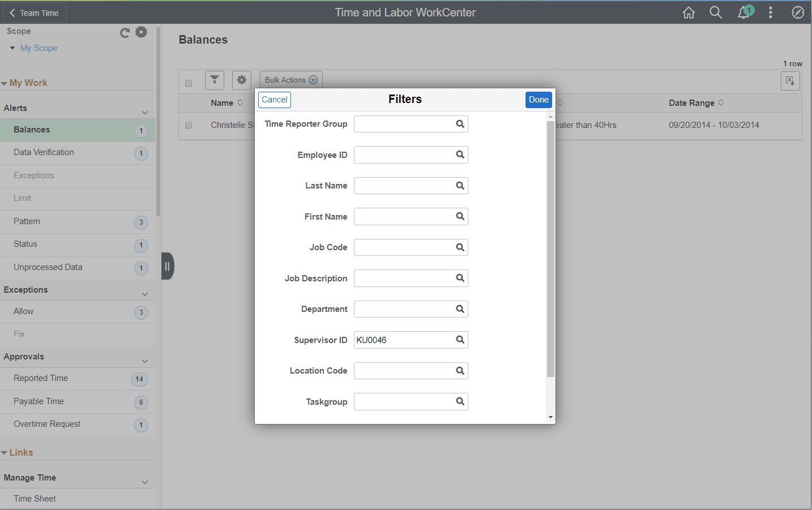
Task: Open the global Search magnifier icon
Action: (x=715, y=12)
